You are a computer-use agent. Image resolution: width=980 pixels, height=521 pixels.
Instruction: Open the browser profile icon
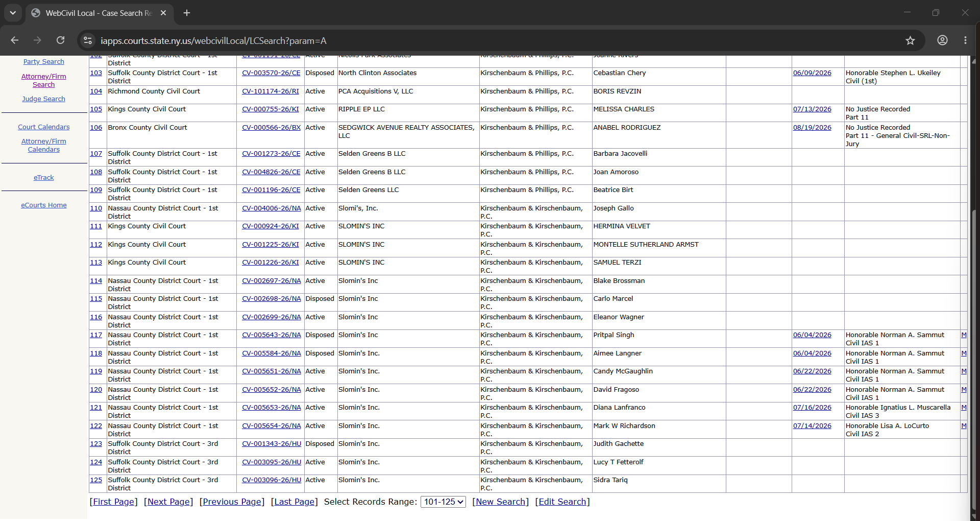click(942, 40)
